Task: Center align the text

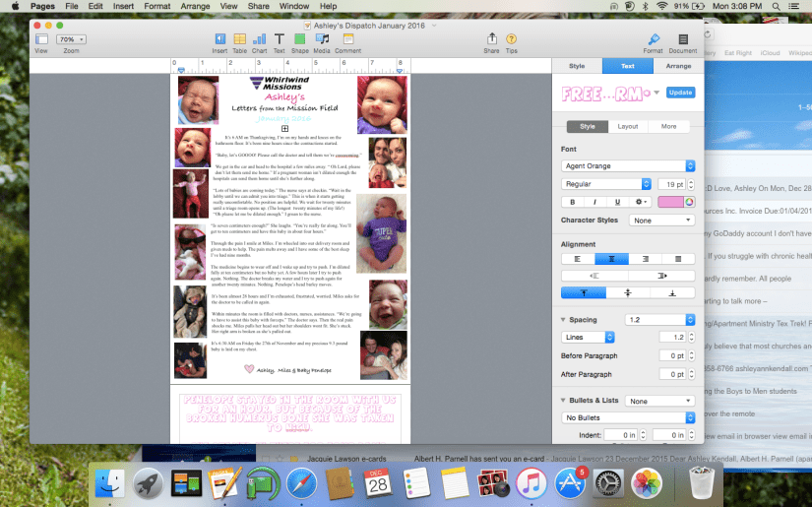Action: [x=611, y=259]
